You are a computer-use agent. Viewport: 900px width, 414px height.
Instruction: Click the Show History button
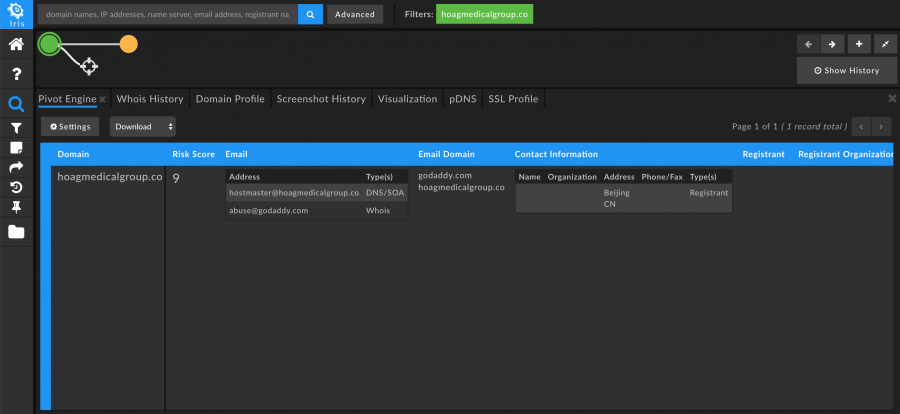point(847,71)
